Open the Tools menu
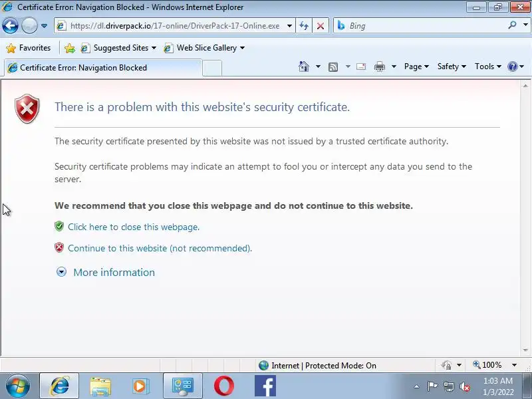The image size is (532, 399). (488, 66)
